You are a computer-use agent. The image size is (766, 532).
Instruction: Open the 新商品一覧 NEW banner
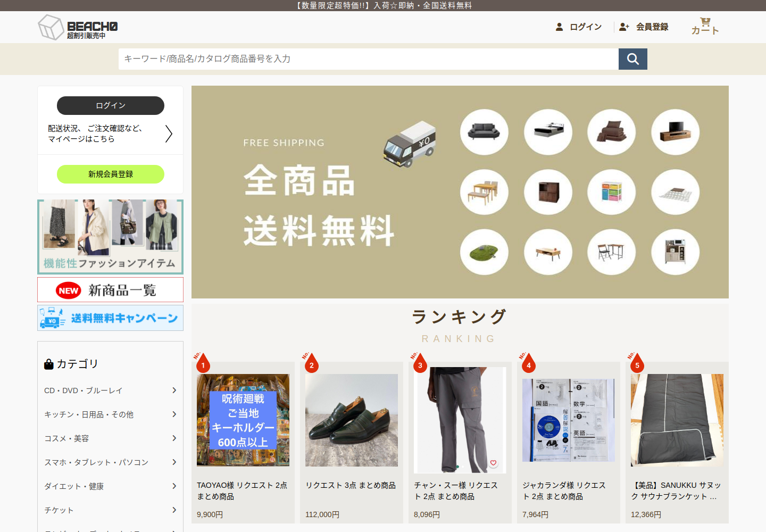[111, 290]
